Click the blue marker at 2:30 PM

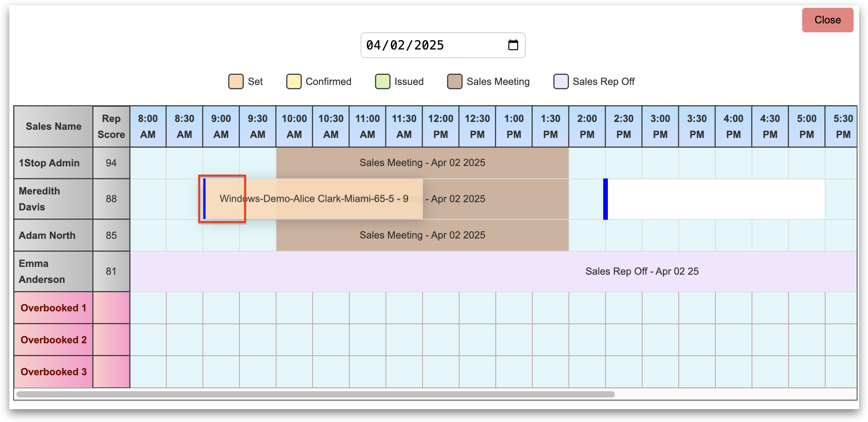click(x=606, y=199)
